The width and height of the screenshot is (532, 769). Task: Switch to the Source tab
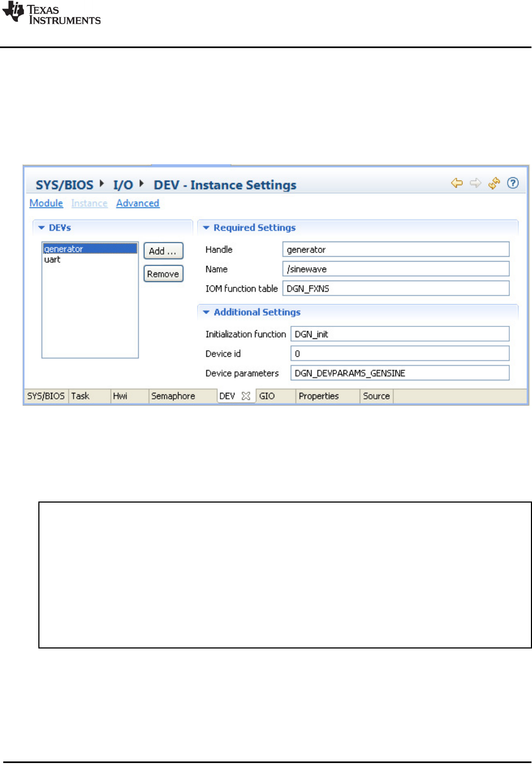pos(376,396)
